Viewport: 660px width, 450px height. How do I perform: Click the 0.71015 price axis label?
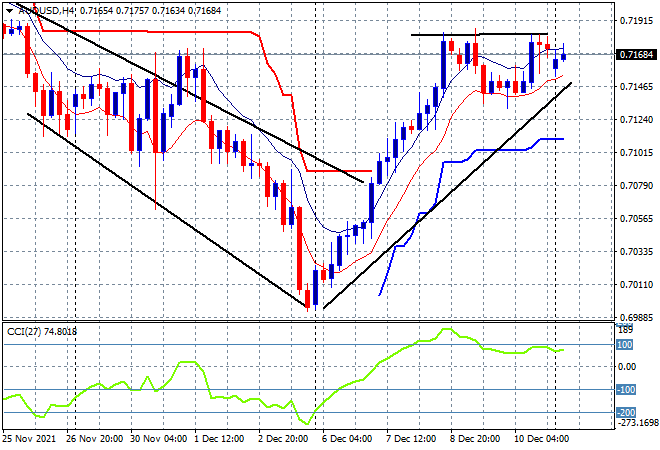(636, 152)
